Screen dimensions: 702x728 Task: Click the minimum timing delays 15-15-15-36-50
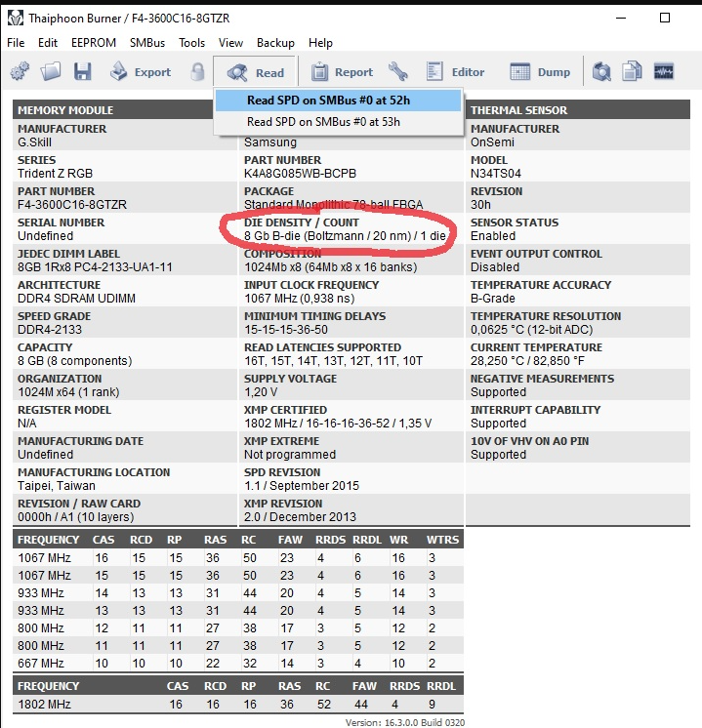point(286,330)
